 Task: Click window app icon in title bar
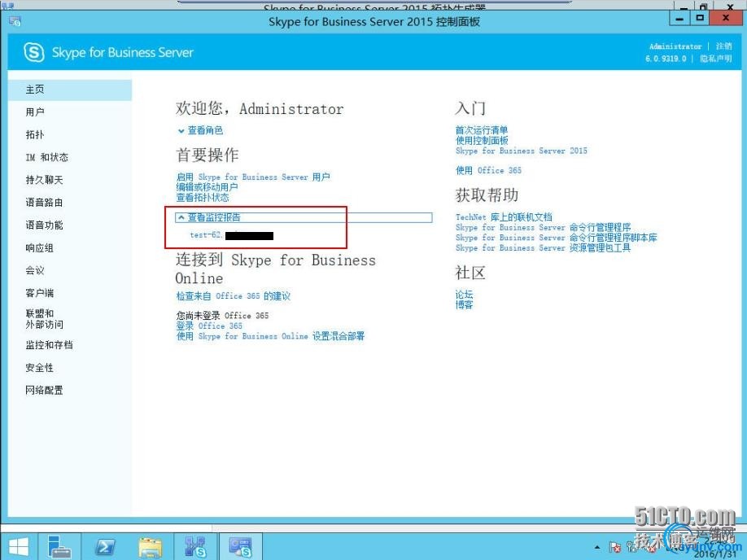[x=15, y=21]
